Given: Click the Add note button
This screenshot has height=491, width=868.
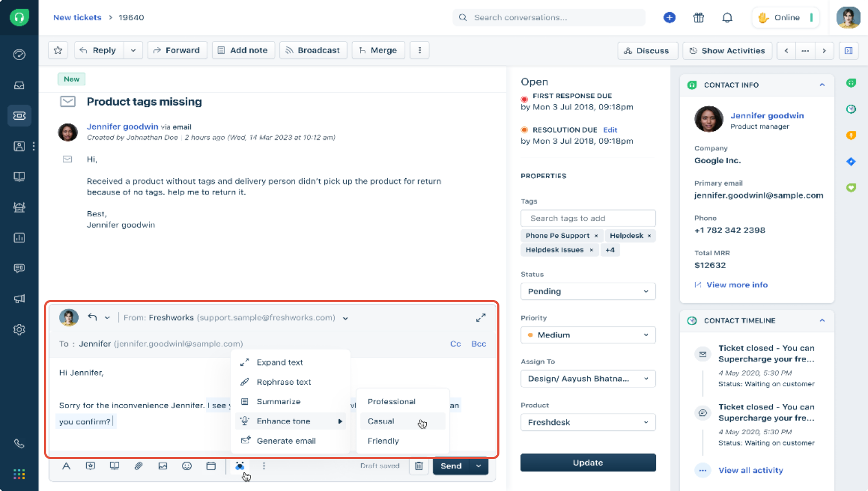Looking at the screenshot, I should coord(243,51).
